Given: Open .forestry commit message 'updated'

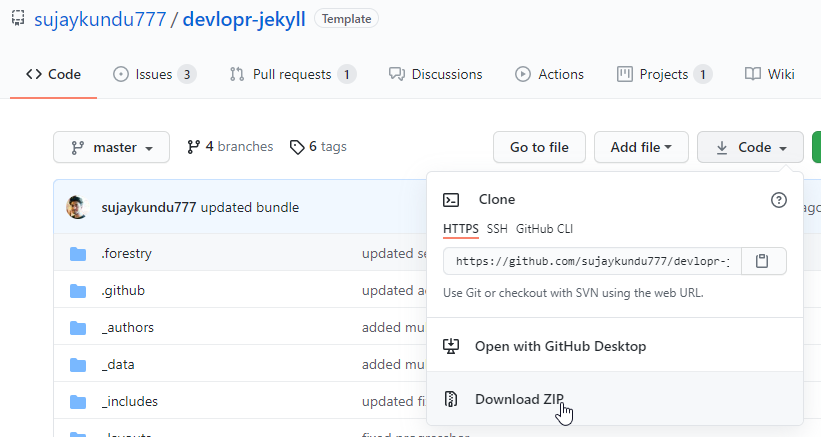Looking at the screenshot, I should (394, 253).
